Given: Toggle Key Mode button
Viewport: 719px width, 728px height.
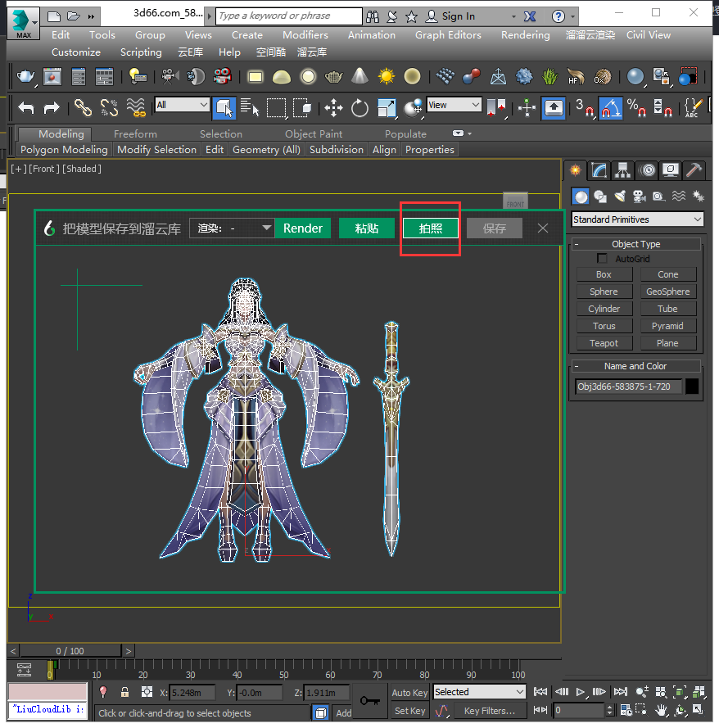Looking at the screenshot, I should [540, 710].
